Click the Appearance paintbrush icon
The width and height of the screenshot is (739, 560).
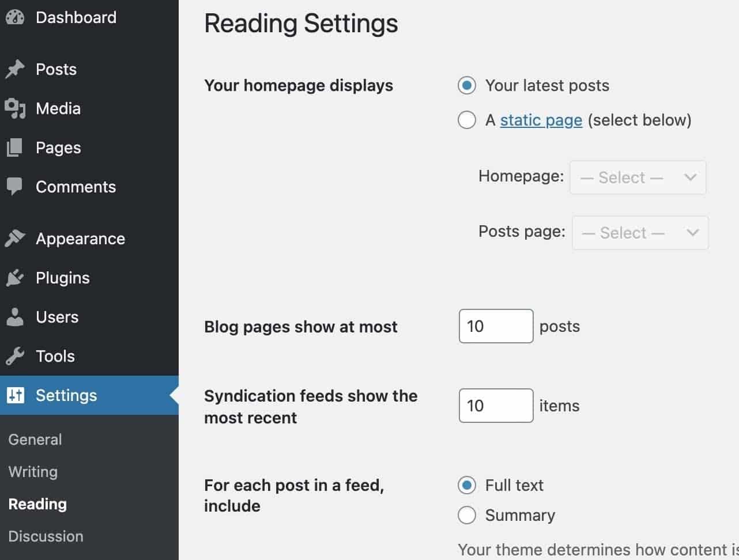point(15,239)
